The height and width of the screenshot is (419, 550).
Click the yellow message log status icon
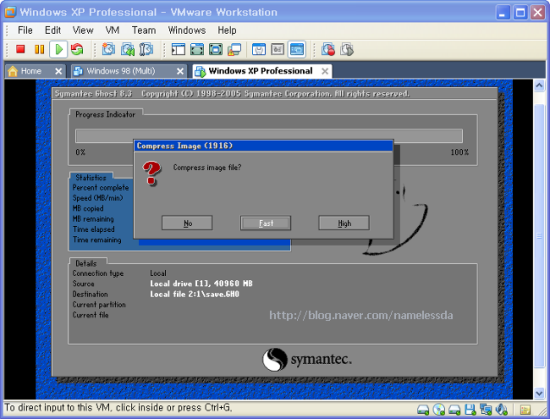tap(525, 410)
